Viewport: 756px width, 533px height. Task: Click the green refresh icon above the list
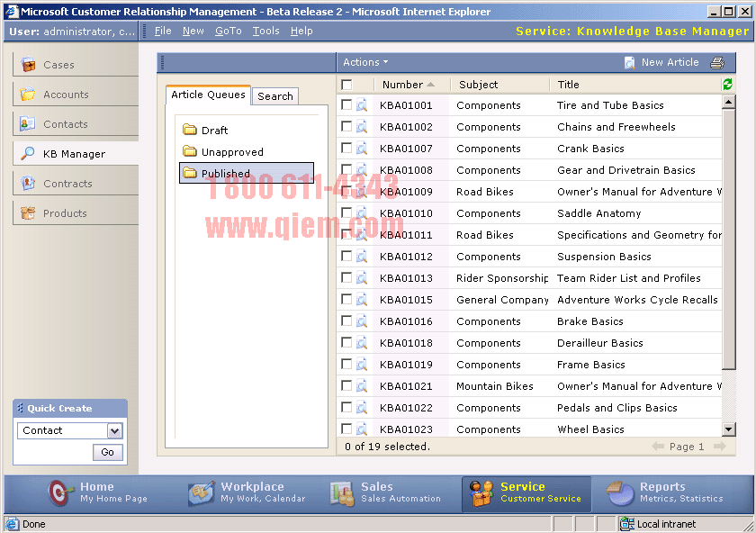pos(727,85)
